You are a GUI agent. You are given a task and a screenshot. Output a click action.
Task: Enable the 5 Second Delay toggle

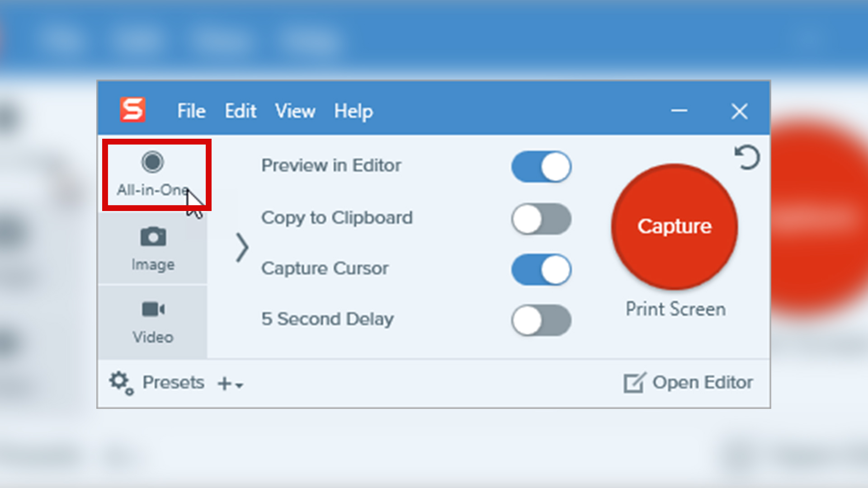pos(541,320)
